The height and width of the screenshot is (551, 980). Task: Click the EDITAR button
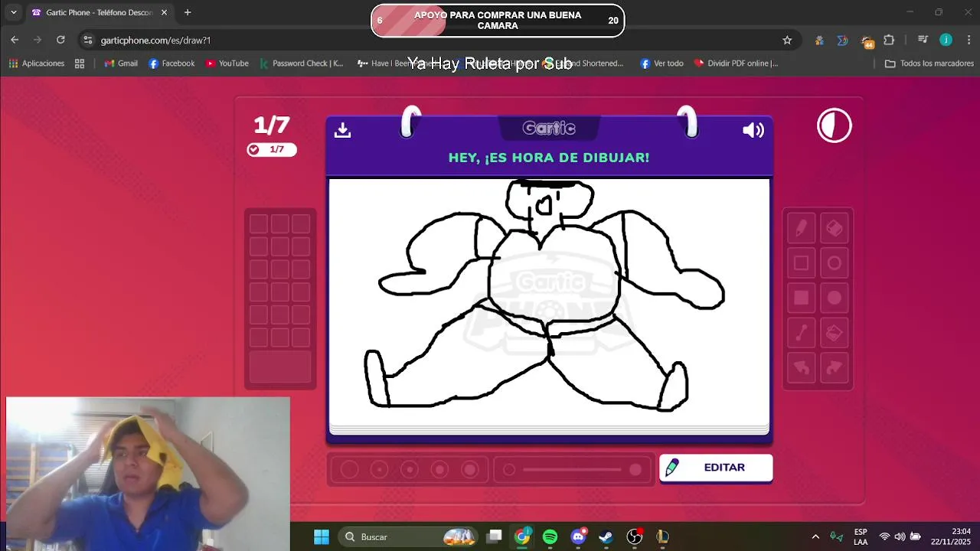716,468
